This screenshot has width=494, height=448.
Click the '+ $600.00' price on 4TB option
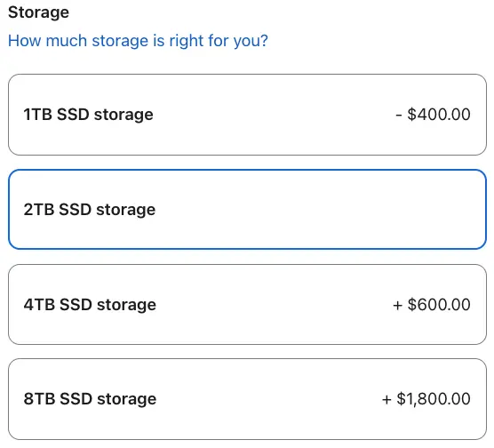tap(432, 305)
